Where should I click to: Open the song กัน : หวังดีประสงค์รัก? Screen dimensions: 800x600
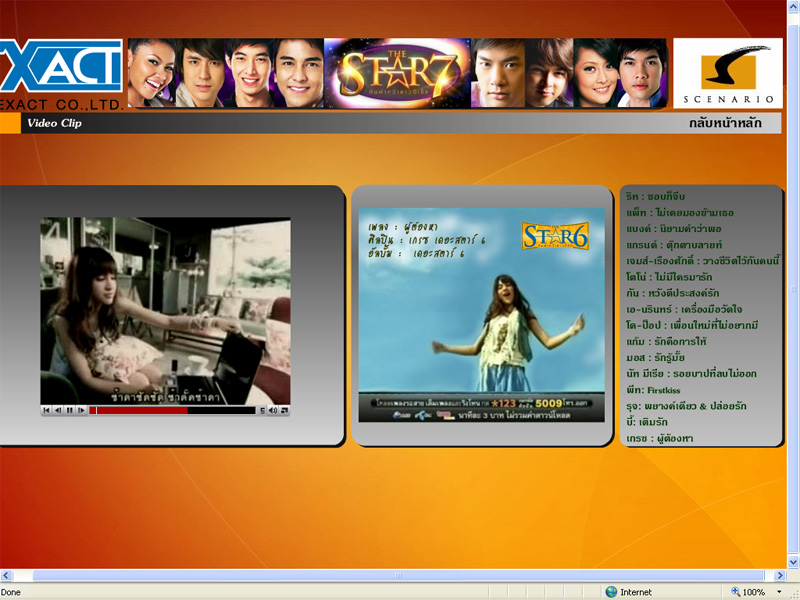[672, 293]
